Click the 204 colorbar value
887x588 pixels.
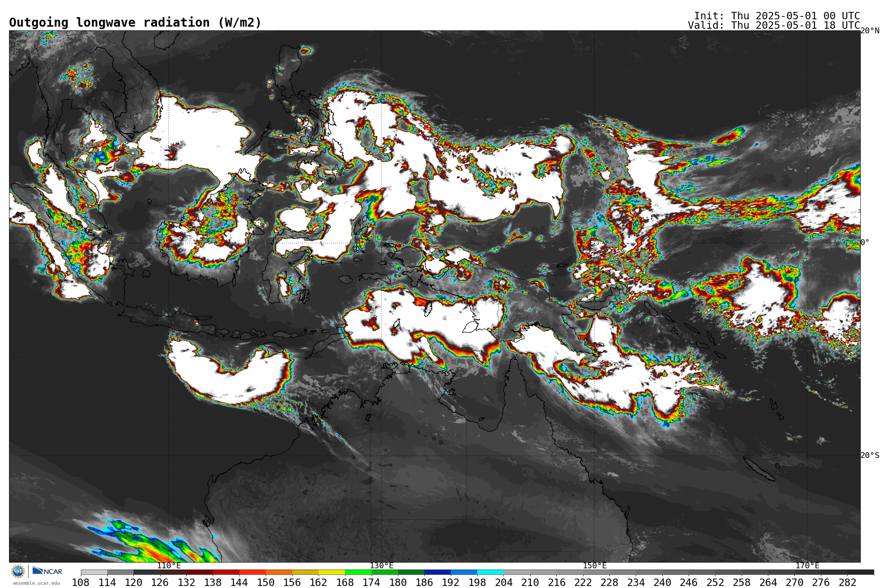click(503, 582)
